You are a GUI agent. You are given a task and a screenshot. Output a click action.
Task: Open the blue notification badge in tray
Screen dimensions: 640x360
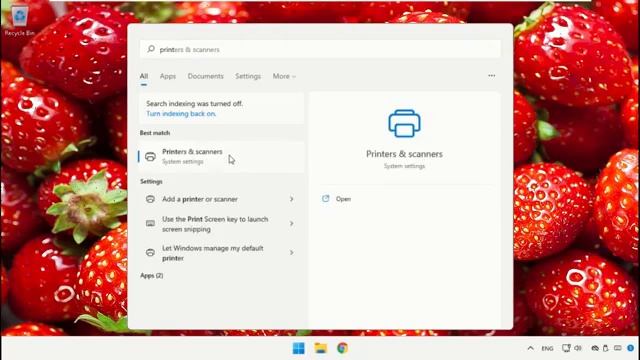click(631, 348)
